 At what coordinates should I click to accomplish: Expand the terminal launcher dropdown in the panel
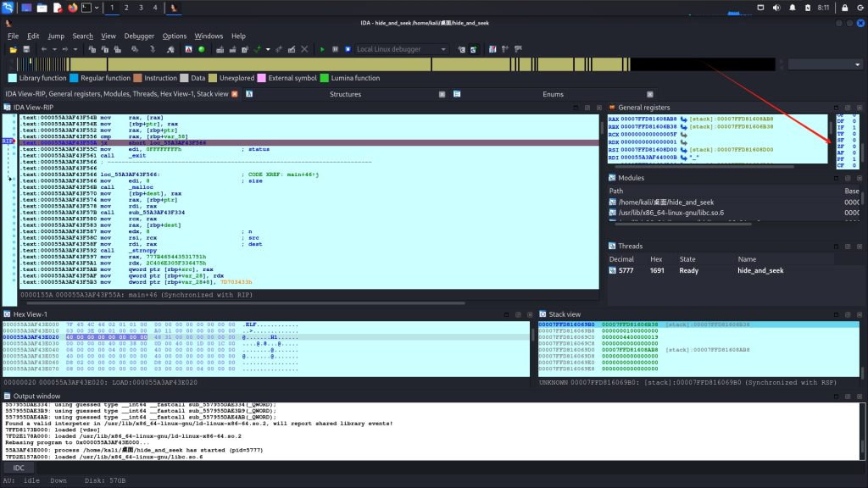pyautogui.click(x=97, y=8)
